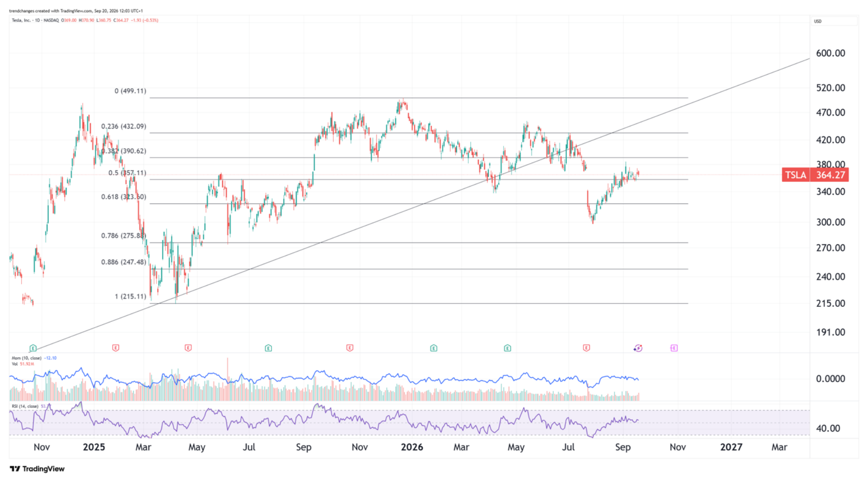Click the 40.00 RSI scale value
This screenshot has height=485, width=868.
[x=828, y=429]
